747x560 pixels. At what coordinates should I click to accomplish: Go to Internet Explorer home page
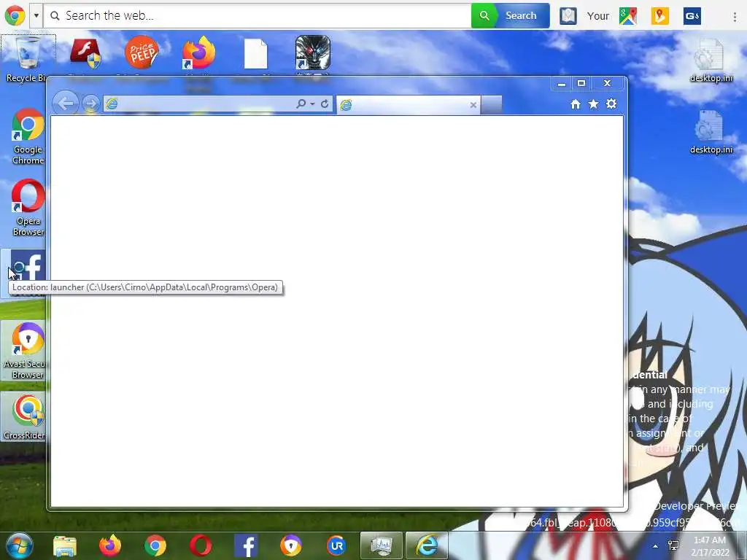coord(576,104)
